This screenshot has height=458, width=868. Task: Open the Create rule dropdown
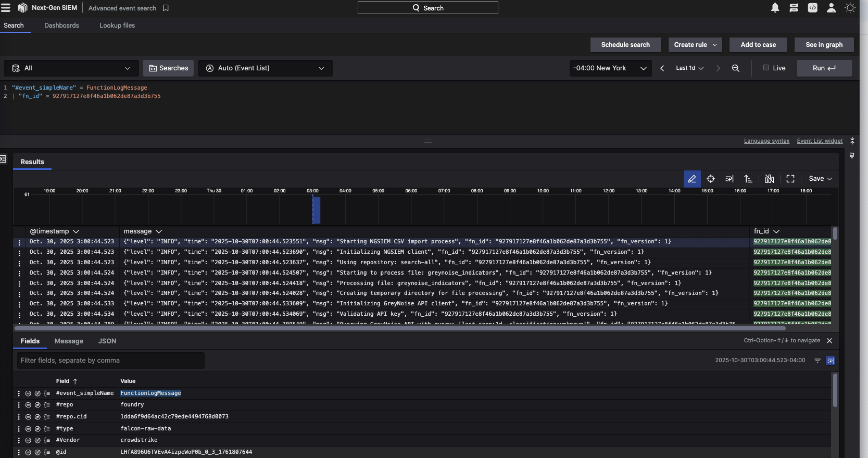coord(695,45)
